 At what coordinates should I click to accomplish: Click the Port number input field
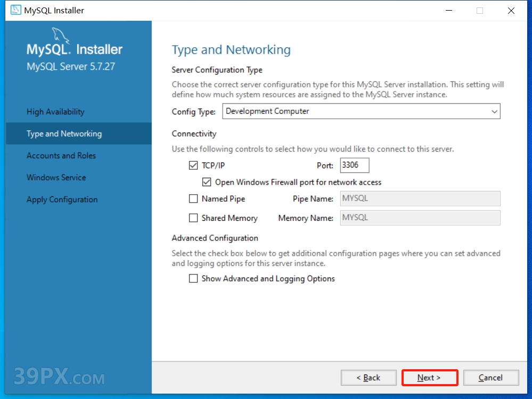pos(354,165)
